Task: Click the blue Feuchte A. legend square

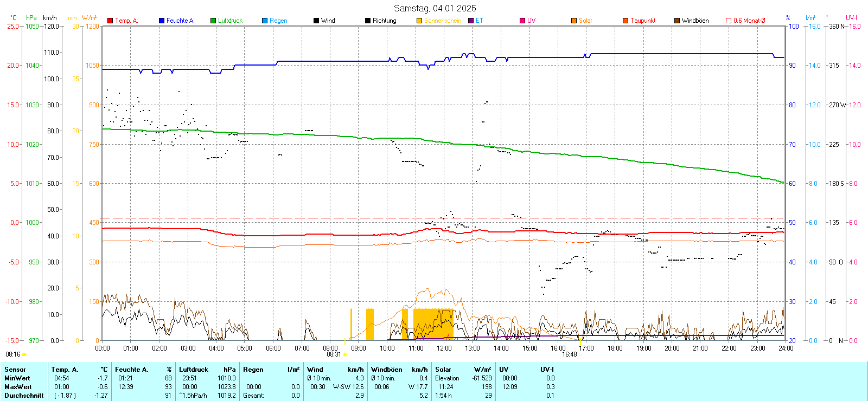Action: click(162, 21)
